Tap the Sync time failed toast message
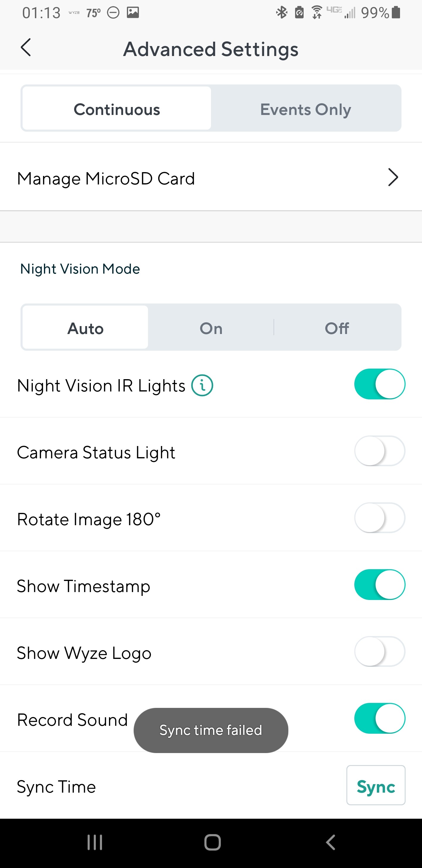Image resolution: width=422 pixels, height=868 pixels. tap(211, 730)
